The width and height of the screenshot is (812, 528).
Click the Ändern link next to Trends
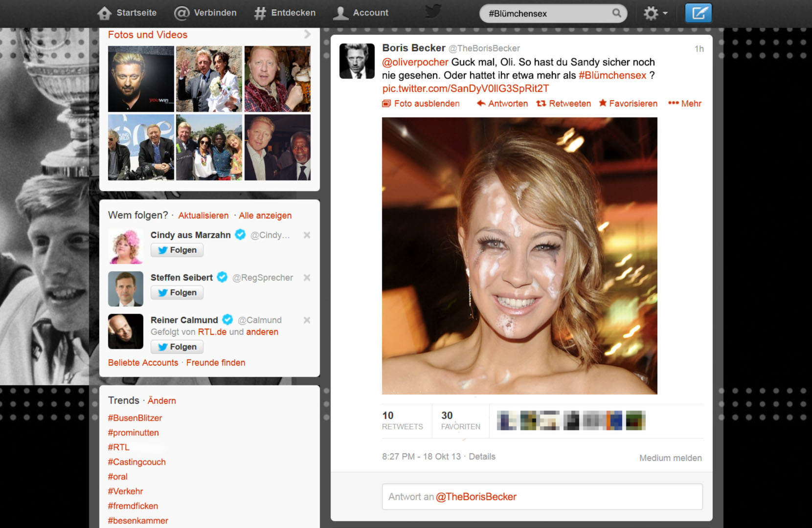(161, 401)
